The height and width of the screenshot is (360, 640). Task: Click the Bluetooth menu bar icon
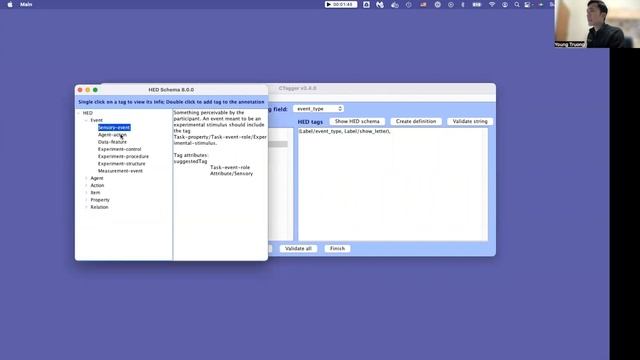[463, 4]
